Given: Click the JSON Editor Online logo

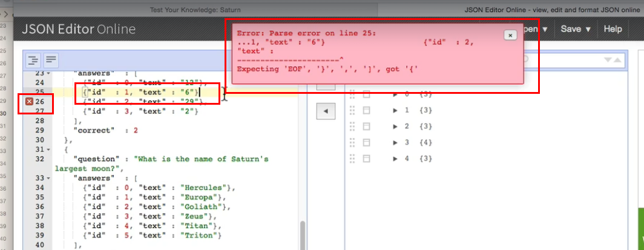Looking at the screenshot, I should pos(79,29).
